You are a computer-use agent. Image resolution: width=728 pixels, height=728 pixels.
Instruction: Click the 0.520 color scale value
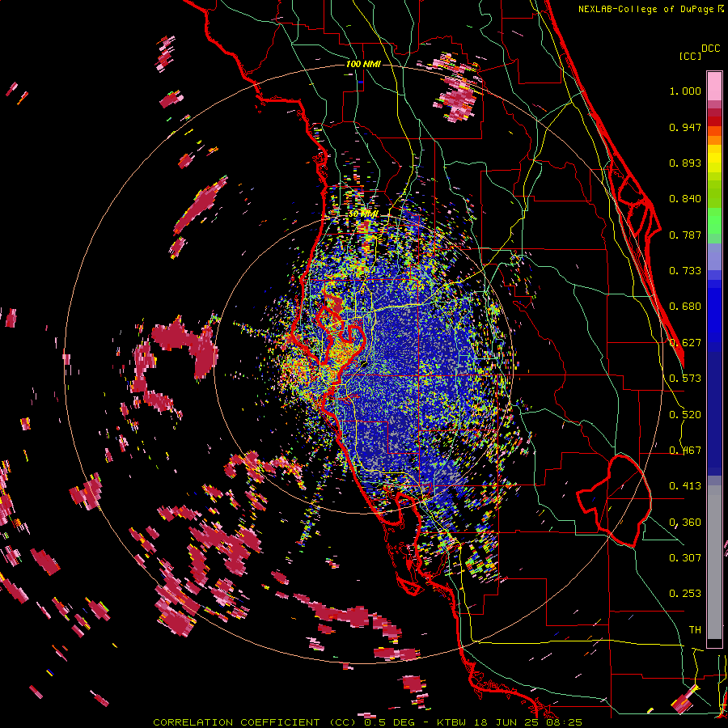[685, 415]
